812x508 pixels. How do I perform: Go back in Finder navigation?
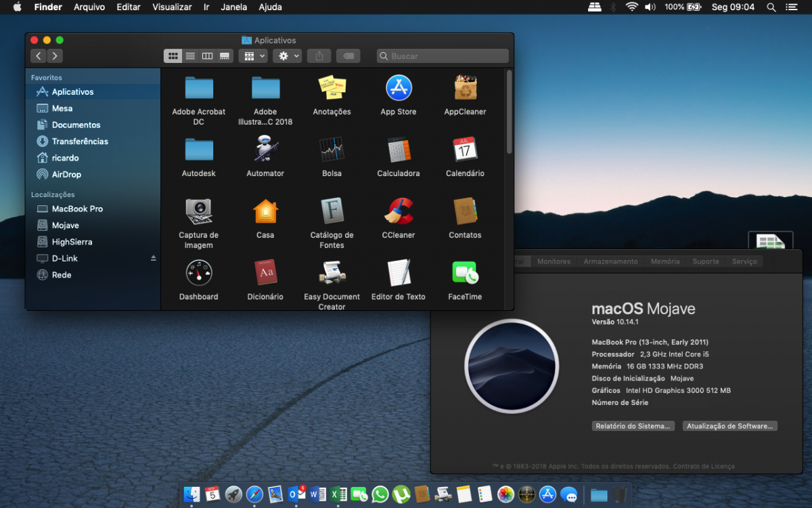pyautogui.click(x=39, y=56)
